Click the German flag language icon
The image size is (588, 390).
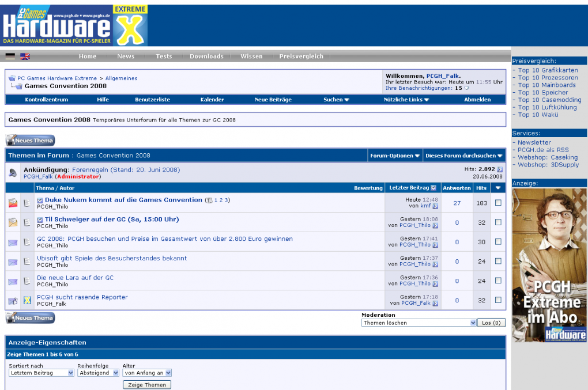(10, 56)
